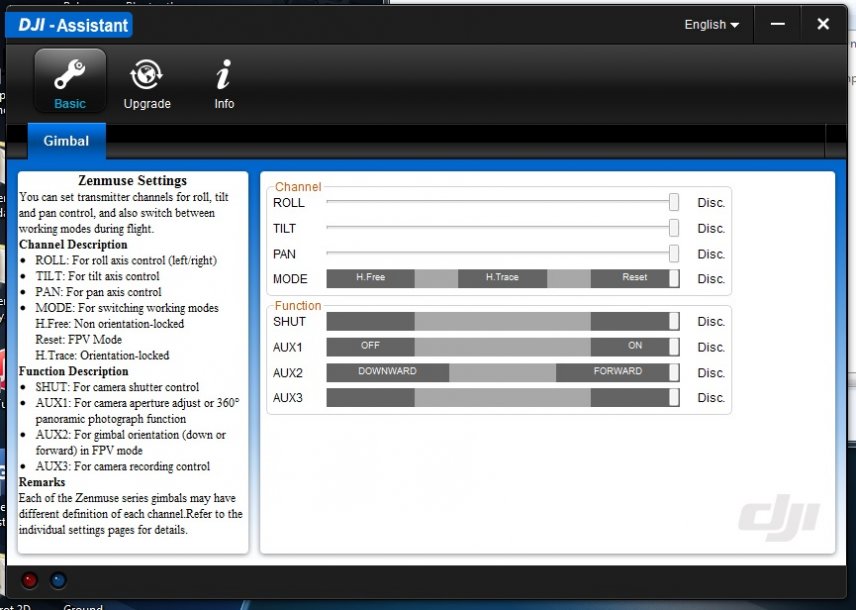This screenshot has width=856, height=610.
Task: Select the Reset mode segment
Action: [x=634, y=279]
